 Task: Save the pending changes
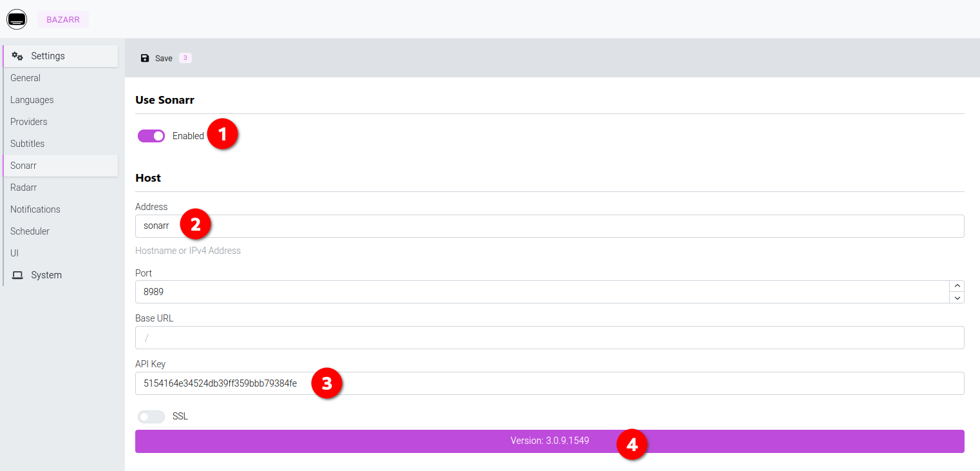pyautogui.click(x=165, y=58)
